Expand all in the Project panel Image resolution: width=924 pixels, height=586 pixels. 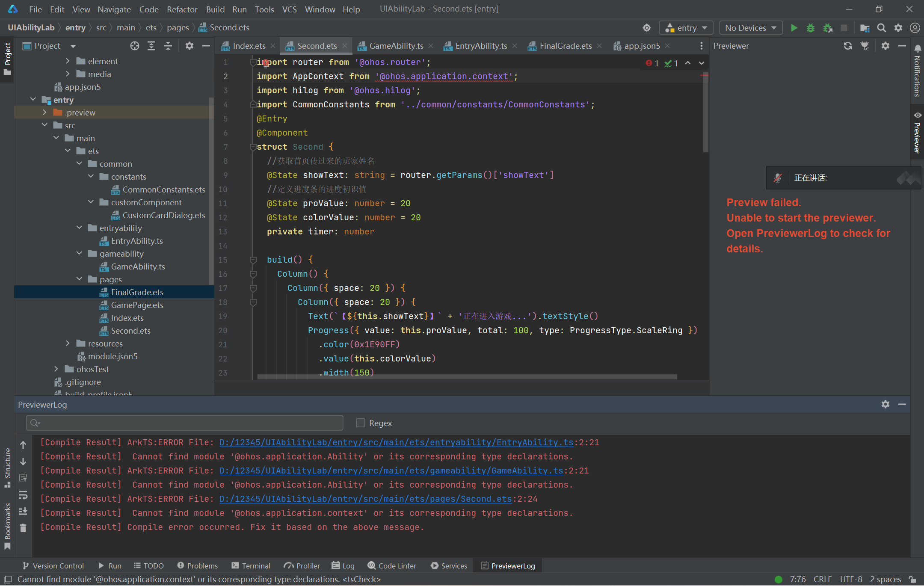click(151, 46)
